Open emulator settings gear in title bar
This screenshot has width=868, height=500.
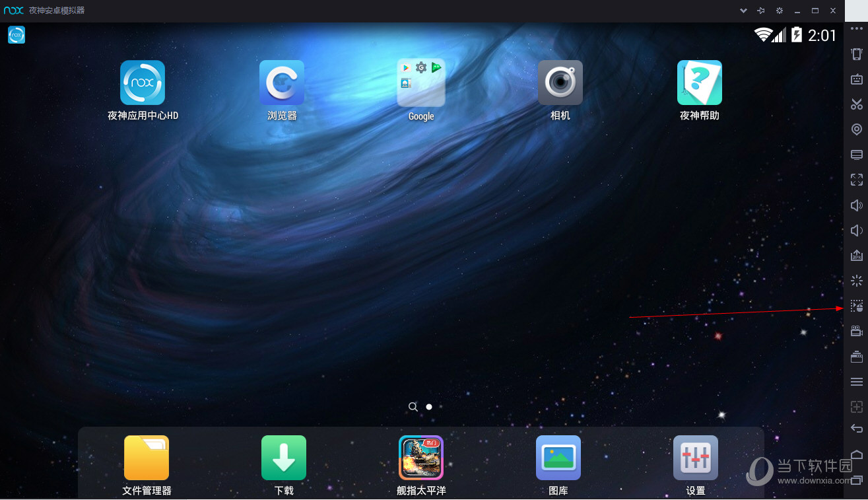click(779, 11)
